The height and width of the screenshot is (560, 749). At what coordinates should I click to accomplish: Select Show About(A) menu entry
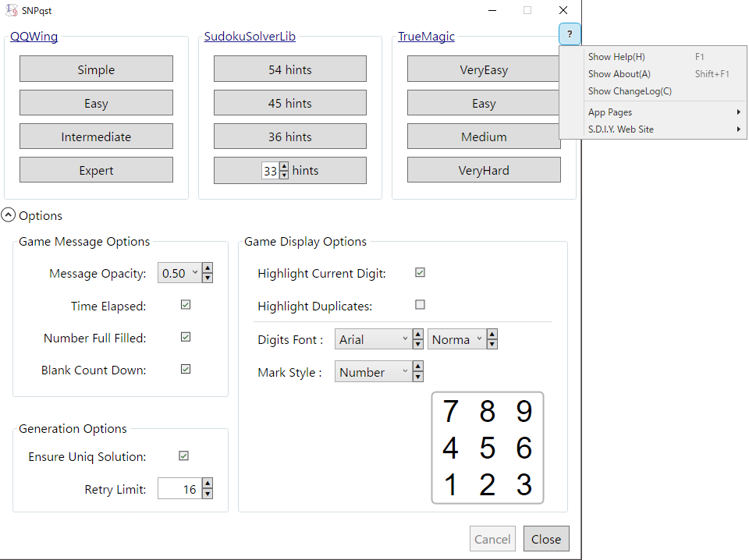tap(665, 74)
